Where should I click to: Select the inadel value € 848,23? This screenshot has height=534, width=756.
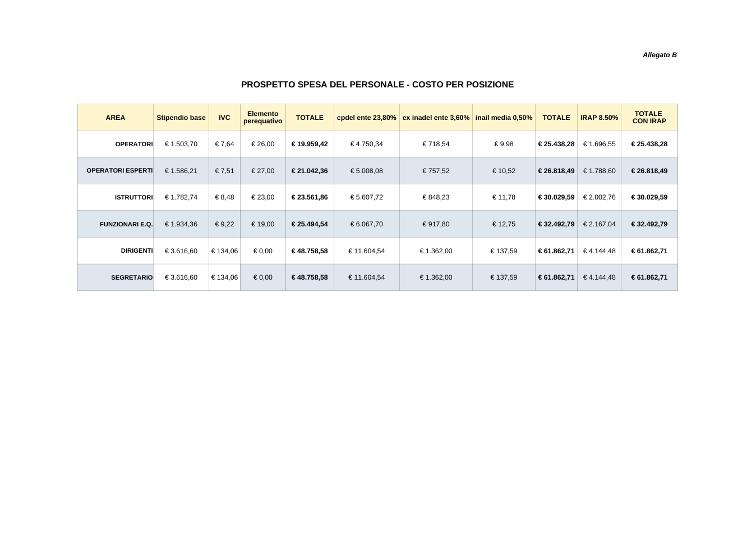436,197
